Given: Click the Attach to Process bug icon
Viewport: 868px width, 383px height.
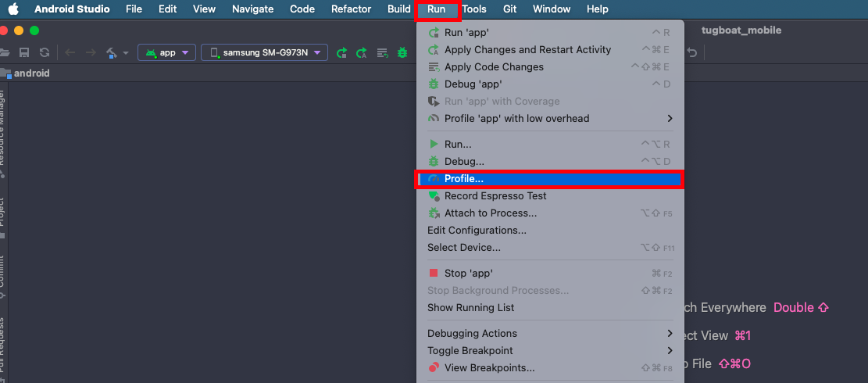Looking at the screenshot, I should tap(434, 213).
